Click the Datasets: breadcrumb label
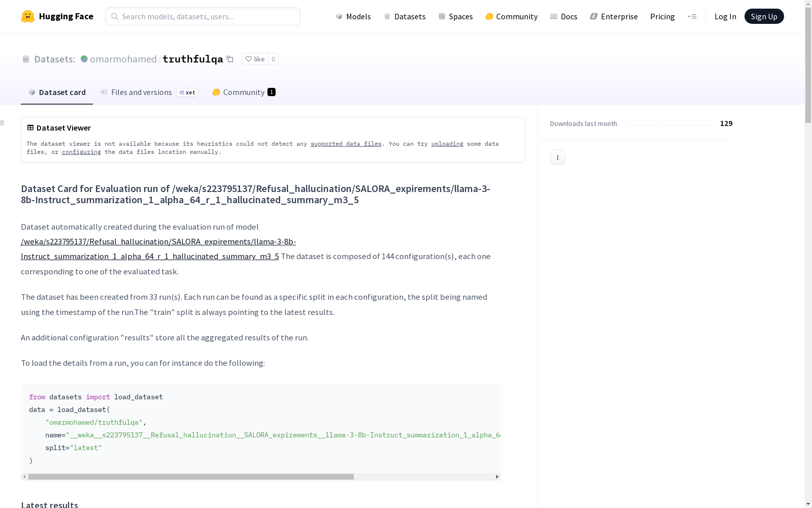 (x=54, y=59)
